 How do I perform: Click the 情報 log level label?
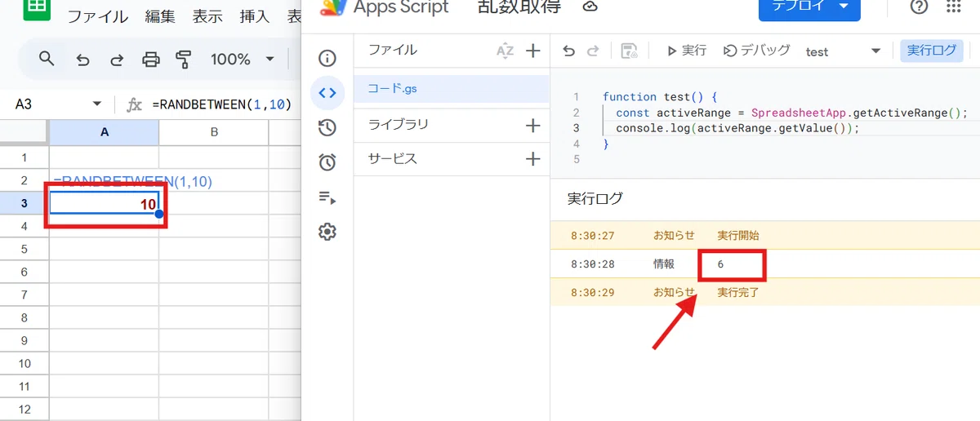664,264
